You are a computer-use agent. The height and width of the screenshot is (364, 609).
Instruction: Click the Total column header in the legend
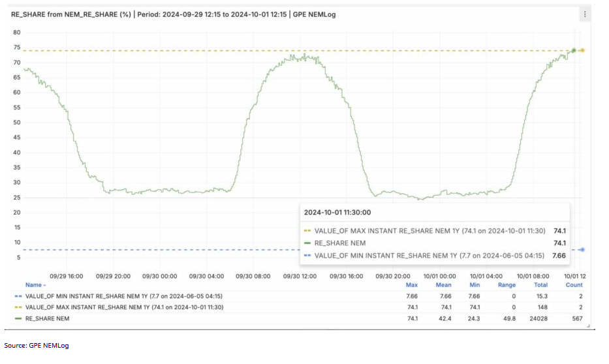(540, 285)
